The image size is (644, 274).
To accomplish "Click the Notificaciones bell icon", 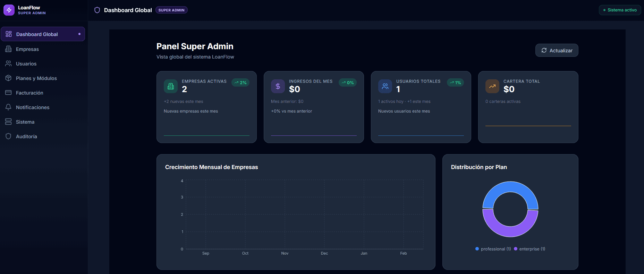I will click(x=8, y=107).
